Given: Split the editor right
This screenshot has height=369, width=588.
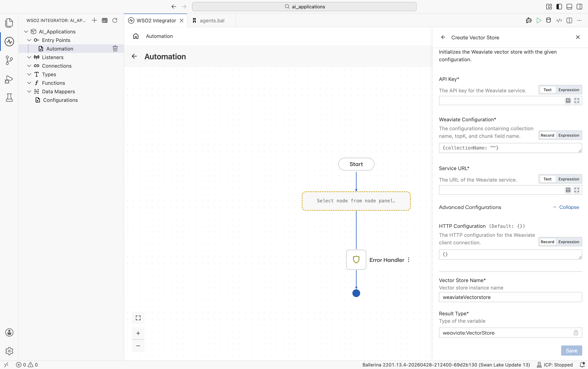Looking at the screenshot, I should pyautogui.click(x=569, y=20).
